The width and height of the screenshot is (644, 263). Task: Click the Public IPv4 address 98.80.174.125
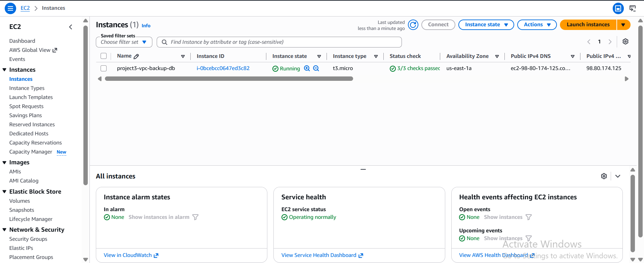tap(604, 68)
